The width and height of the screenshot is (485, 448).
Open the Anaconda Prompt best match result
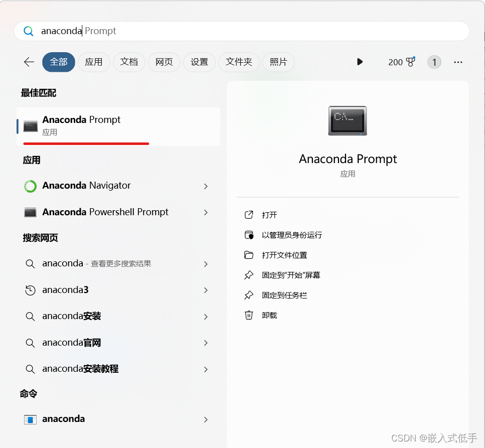[x=118, y=126]
